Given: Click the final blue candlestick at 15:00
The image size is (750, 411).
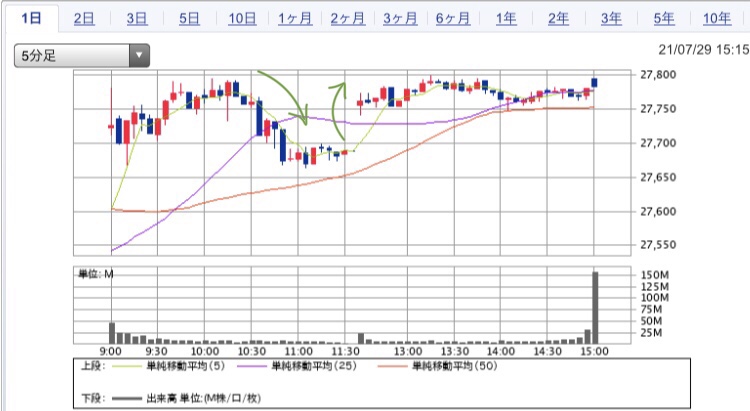Looking at the screenshot, I should tap(595, 83).
